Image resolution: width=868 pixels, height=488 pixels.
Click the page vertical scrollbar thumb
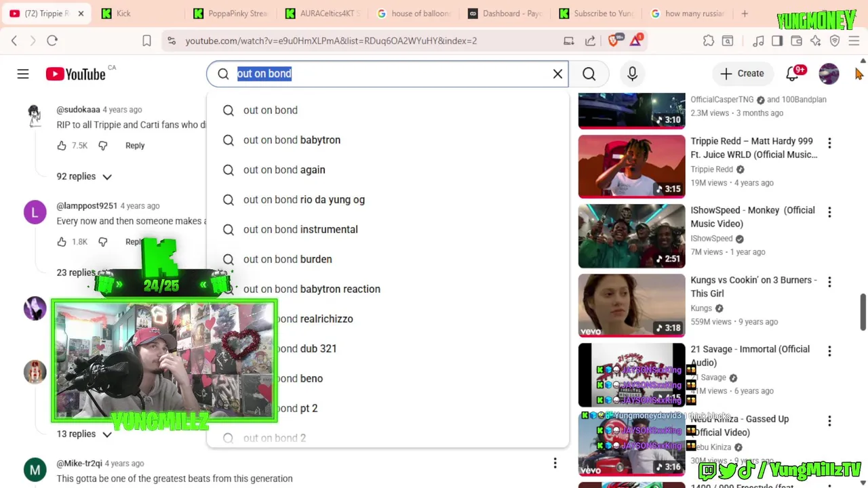(863, 311)
